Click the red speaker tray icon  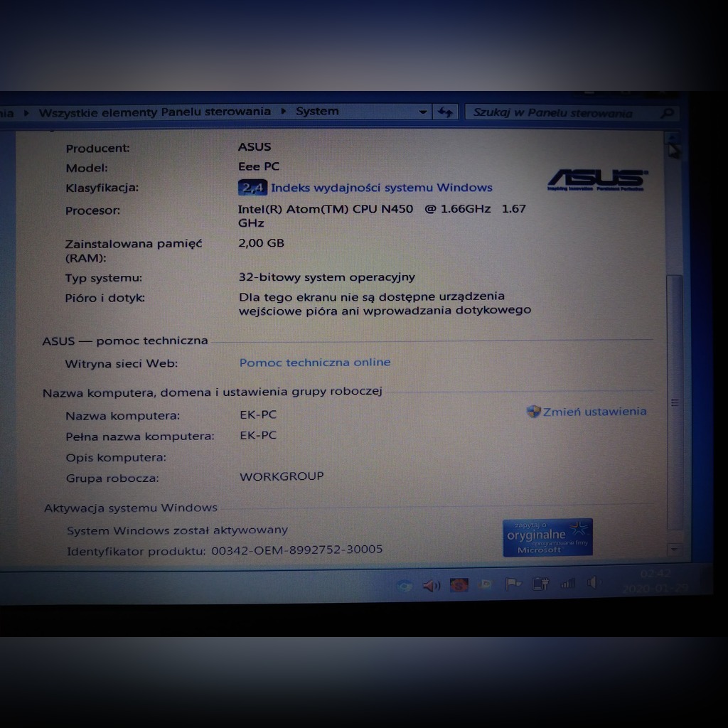[432, 586]
